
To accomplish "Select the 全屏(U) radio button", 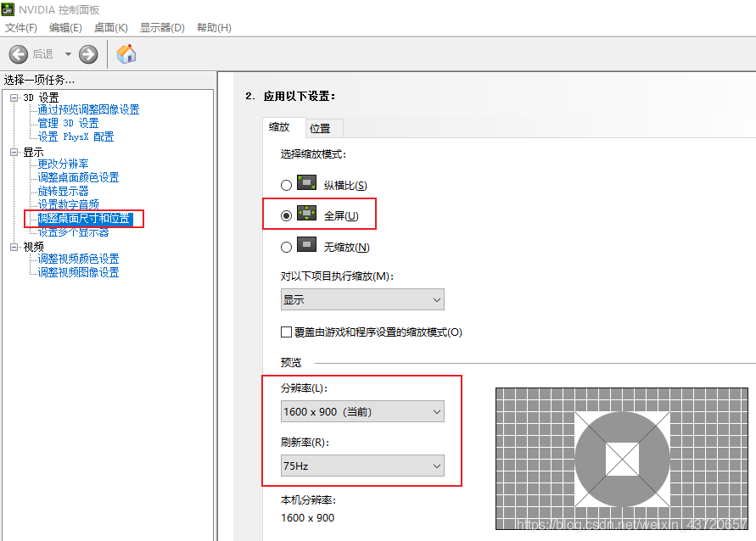I will point(287,216).
